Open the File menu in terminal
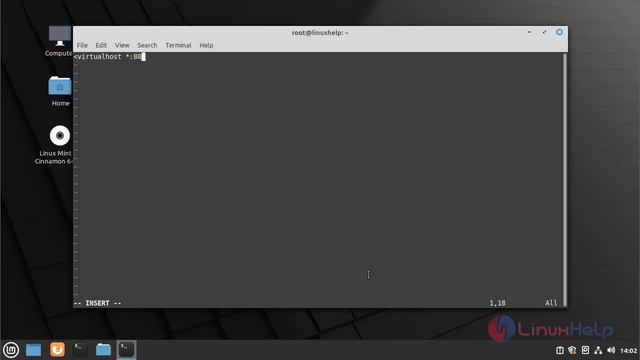 tap(82, 45)
